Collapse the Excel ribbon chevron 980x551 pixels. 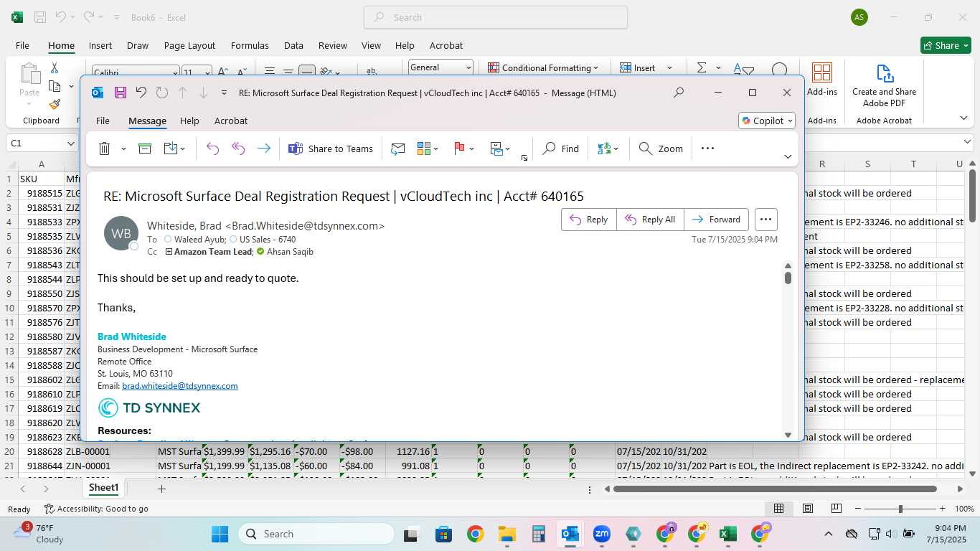coord(963,118)
